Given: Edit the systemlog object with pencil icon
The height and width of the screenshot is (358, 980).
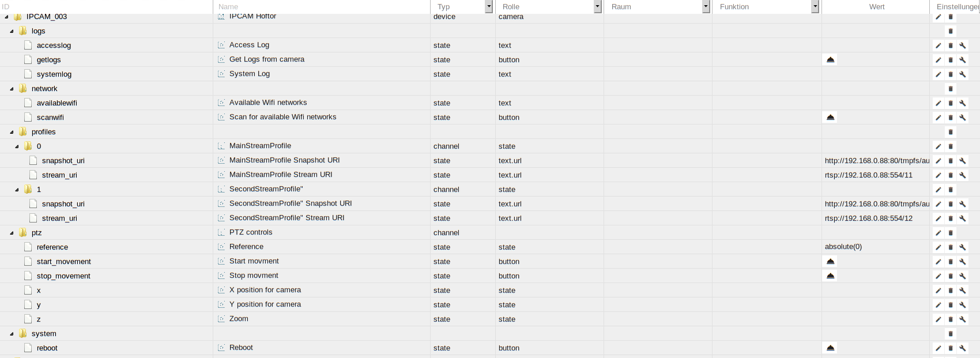Looking at the screenshot, I should (938, 74).
